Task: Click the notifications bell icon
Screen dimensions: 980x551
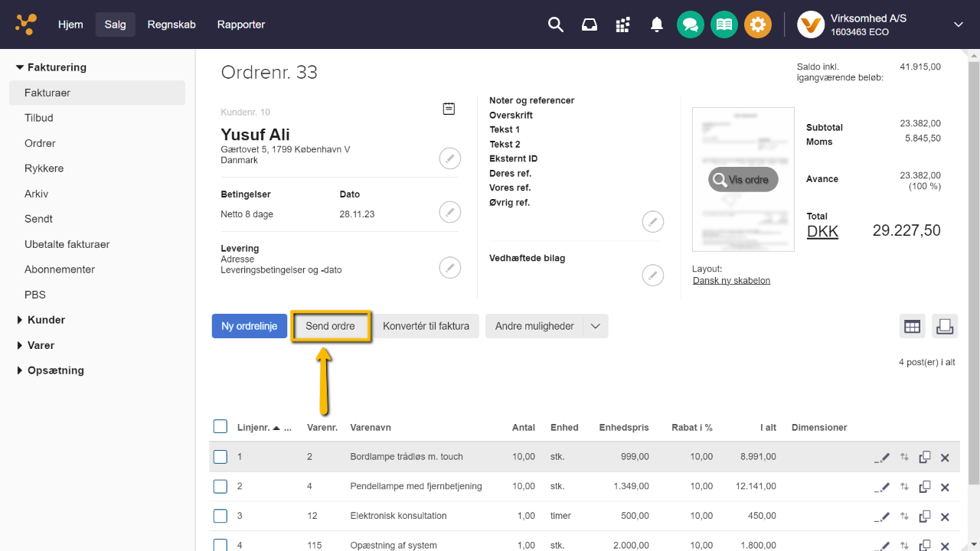Action: 656,24
